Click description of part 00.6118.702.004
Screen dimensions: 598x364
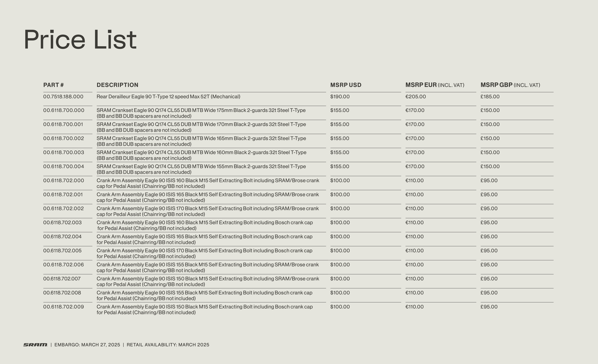pyautogui.click(x=205, y=240)
